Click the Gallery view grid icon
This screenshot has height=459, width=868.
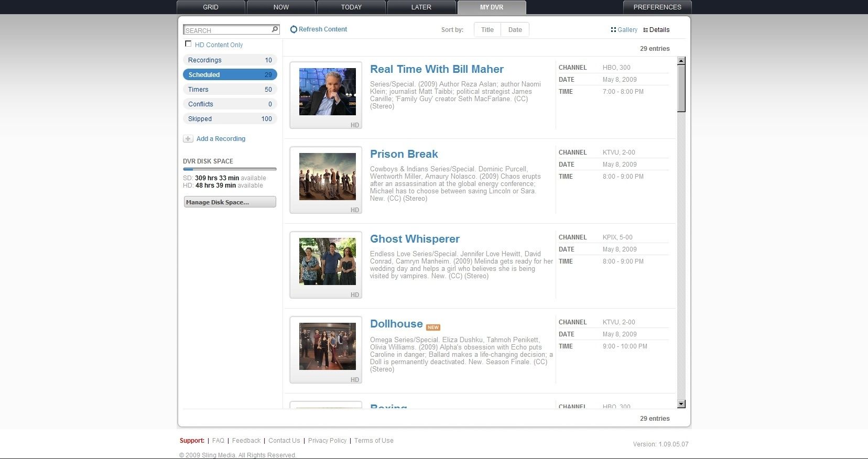tap(613, 30)
